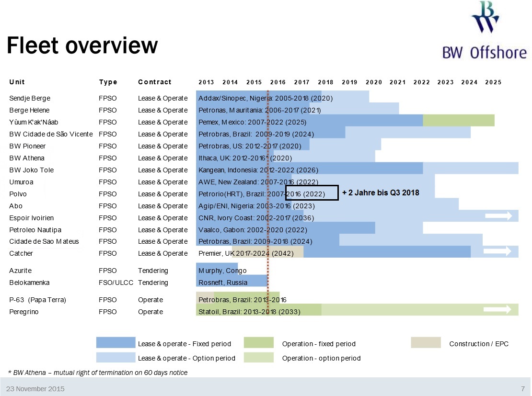
Task: Click the Lease & operate Fixed period swatch
Action: click(x=116, y=342)
